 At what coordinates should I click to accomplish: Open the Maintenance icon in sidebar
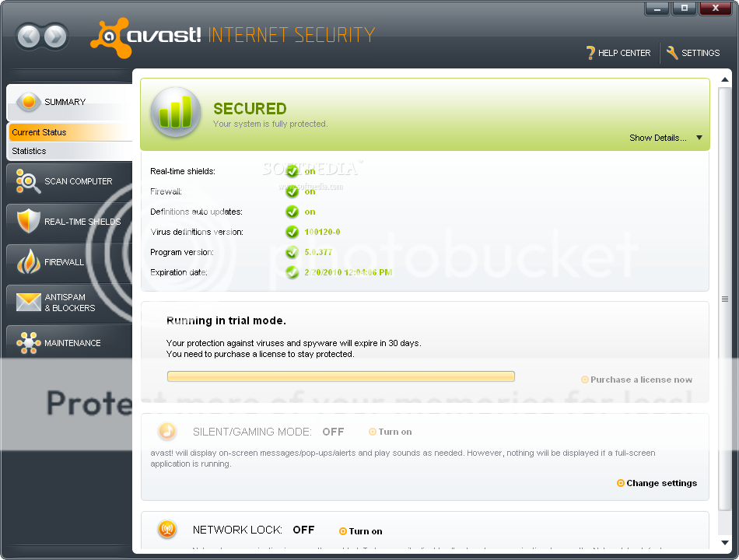[28, 343]
